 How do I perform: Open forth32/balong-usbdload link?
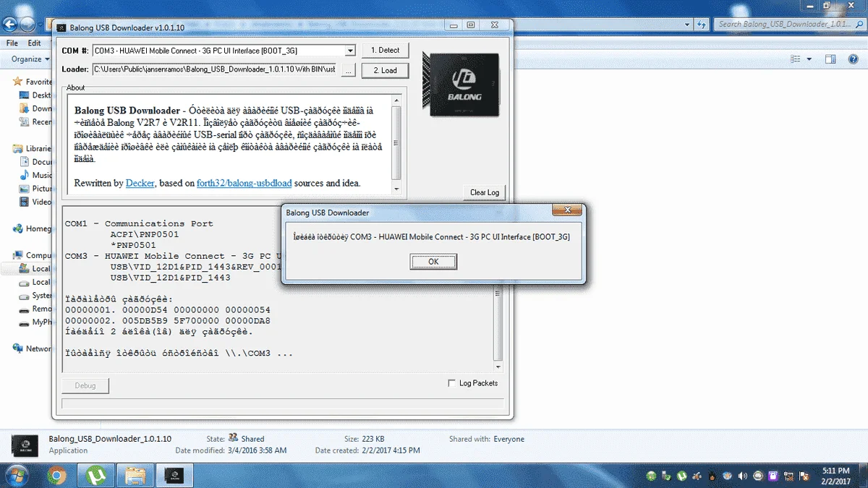pyautogui.click(x=244, y=183)
